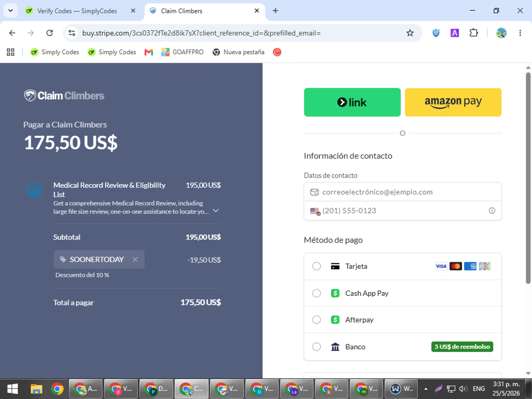The image size is (532, 399).
Task: Switch to the 'D...' Chrome taskbar window
Action: [x=156, y=389]
